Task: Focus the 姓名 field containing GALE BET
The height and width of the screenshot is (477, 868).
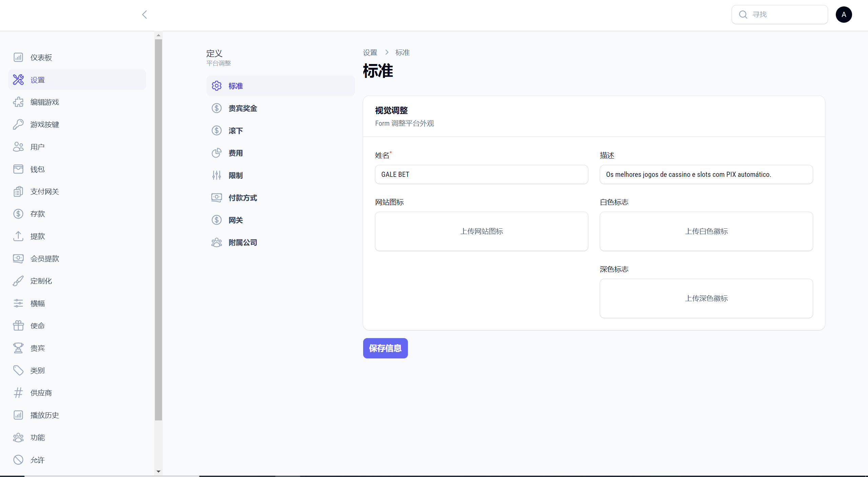Action: click(481, 174)
